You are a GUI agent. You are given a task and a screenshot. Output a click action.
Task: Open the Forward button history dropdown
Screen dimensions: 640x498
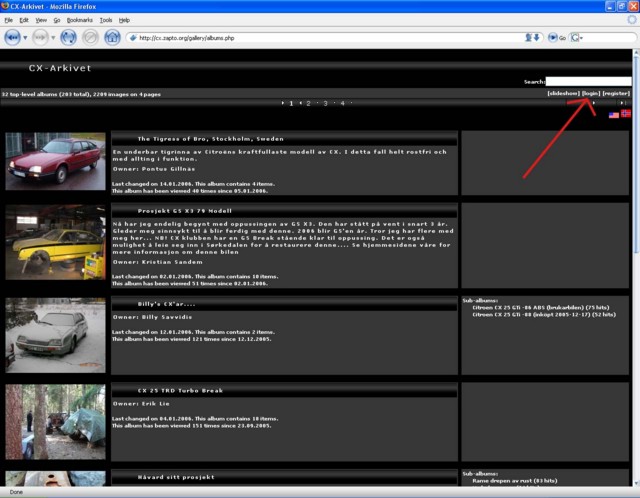coord(53,38)
